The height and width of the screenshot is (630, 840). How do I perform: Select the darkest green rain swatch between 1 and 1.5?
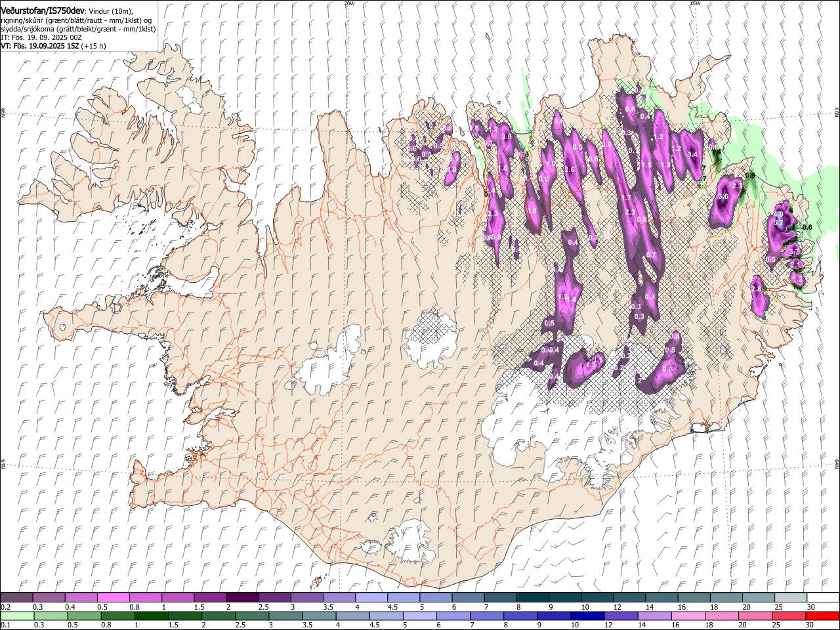150,616
